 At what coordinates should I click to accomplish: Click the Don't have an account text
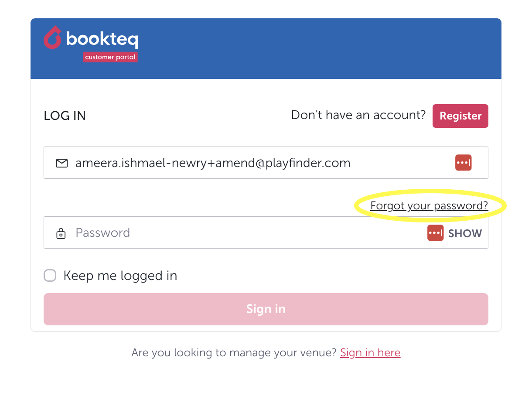click(358, 115)
